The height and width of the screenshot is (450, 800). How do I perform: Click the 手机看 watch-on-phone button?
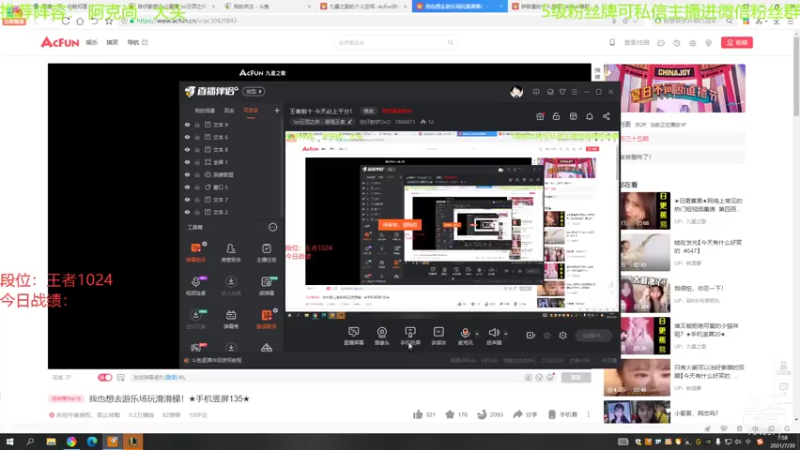point(563,414)
